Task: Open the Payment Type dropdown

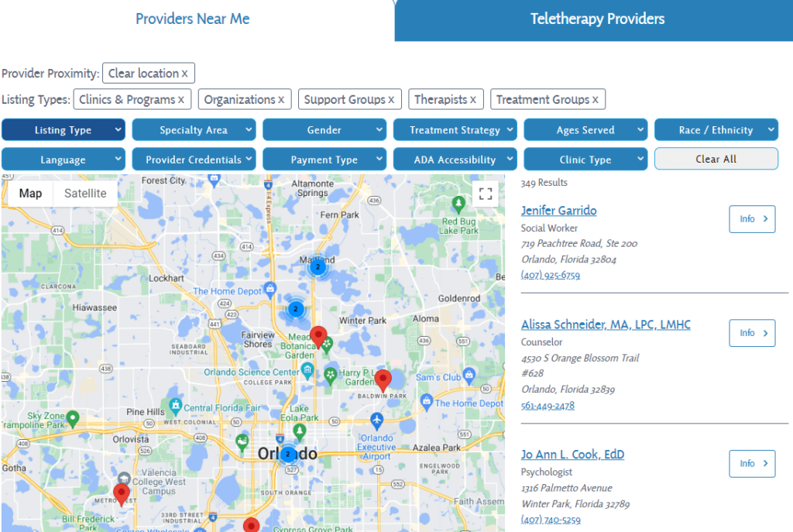Action: pyautogui.click(x=324, y=159)
